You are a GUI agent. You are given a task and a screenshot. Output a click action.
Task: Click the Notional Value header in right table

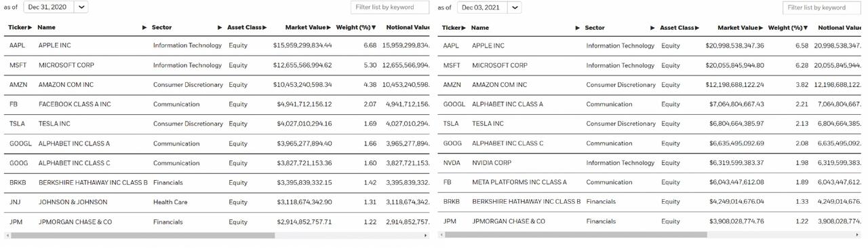pos(840,28)
